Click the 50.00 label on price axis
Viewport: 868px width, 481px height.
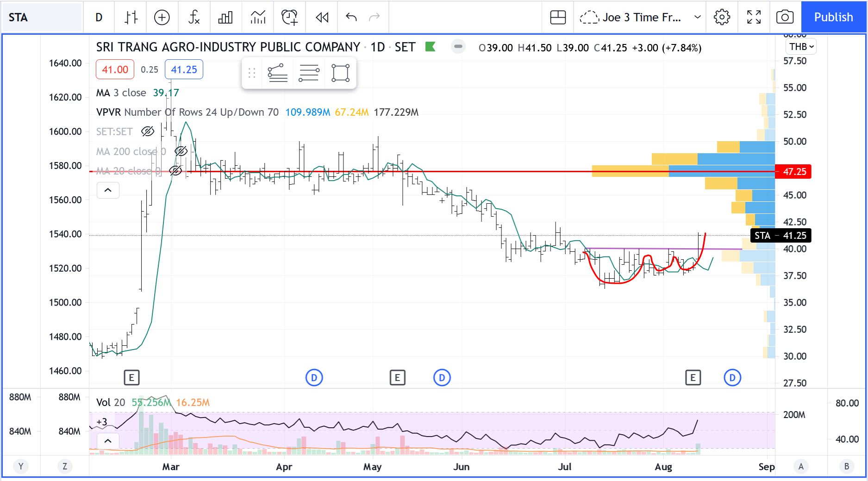[x=795, y=141]
